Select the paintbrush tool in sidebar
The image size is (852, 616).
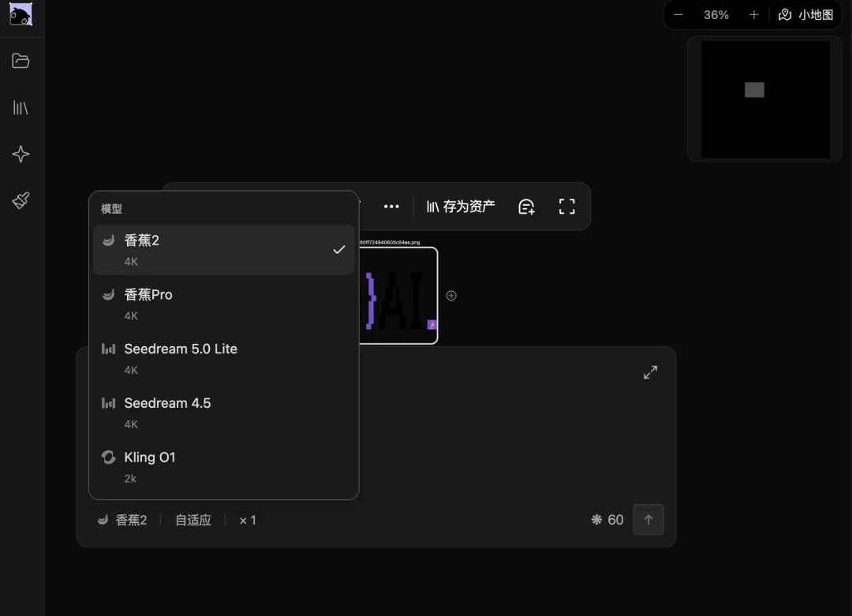[21, 200]
